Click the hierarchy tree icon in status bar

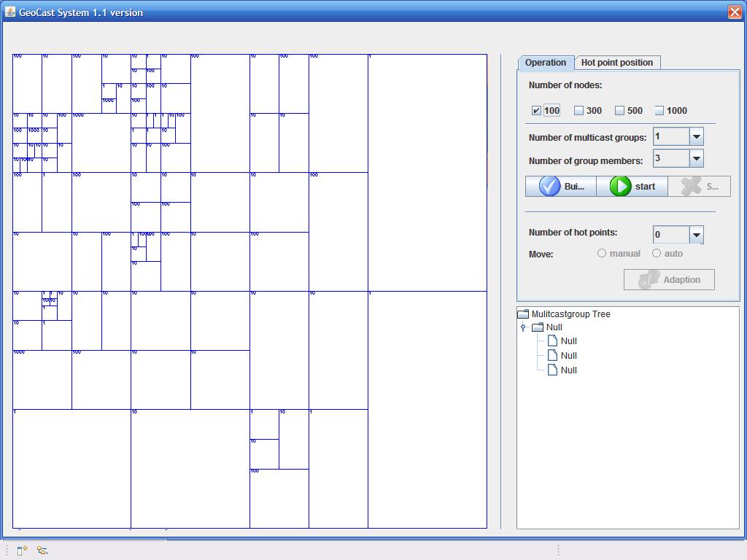42,551
